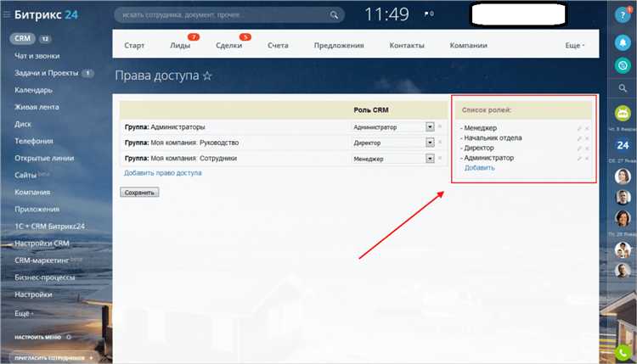Switch to the Контакты tab
Screen dimensions: 637x364
click(x=407, y=46)
